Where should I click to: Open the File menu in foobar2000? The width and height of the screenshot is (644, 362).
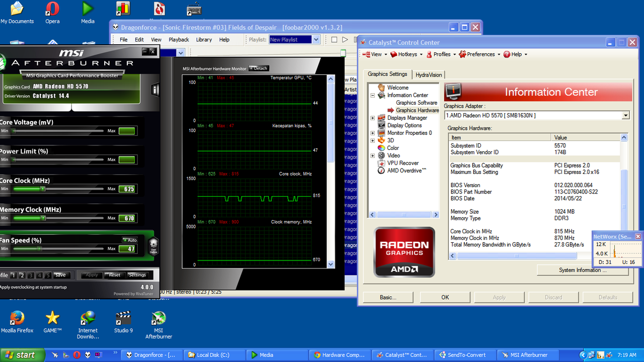point(123,40)
